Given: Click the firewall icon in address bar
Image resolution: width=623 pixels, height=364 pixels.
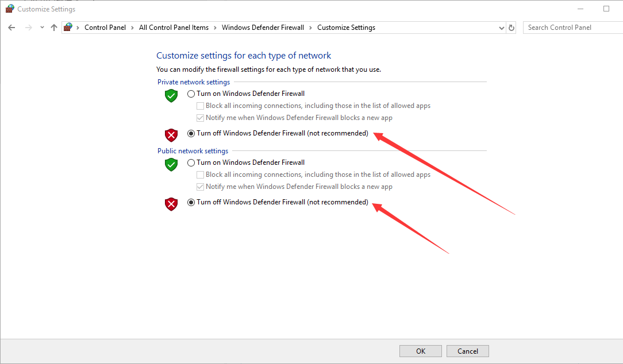Looking at the screenshot, I should [x=68, y=27].
